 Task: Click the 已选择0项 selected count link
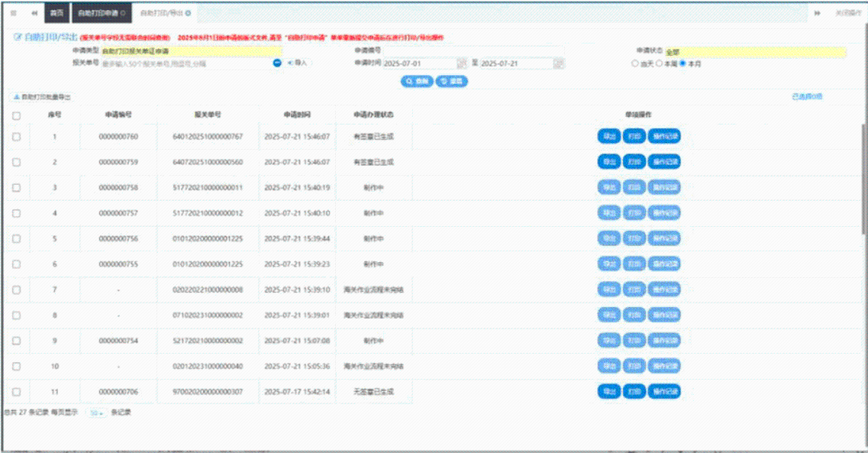[807, 96]
